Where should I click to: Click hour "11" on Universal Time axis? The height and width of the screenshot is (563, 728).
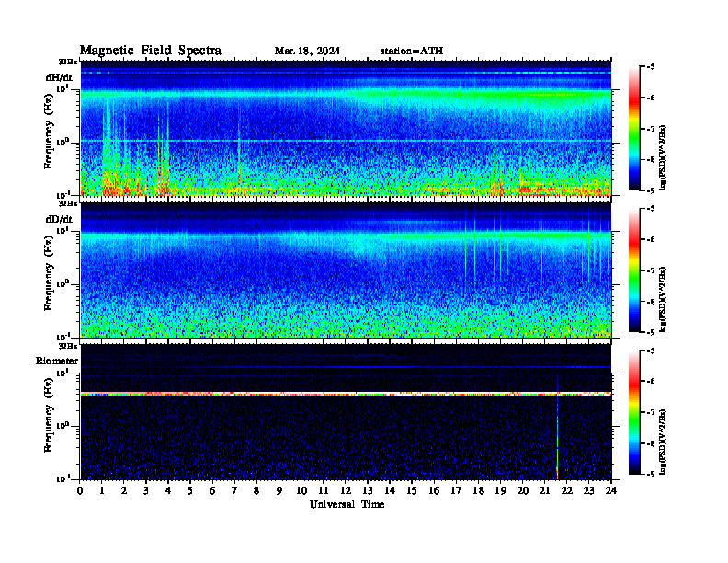pos(324,490)
